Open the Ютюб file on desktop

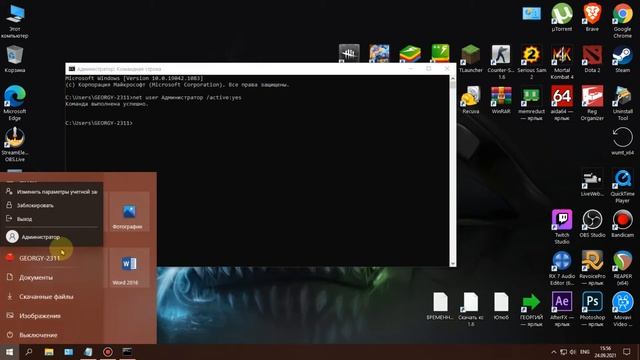click(501, 306)
